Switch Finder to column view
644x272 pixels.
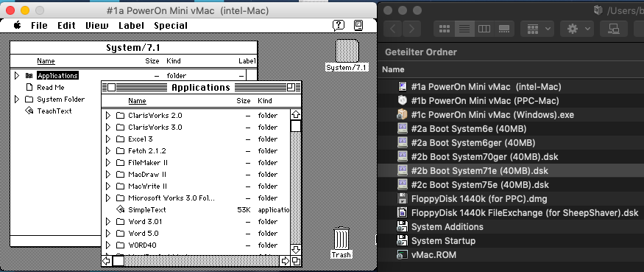(x=484, y=29)
